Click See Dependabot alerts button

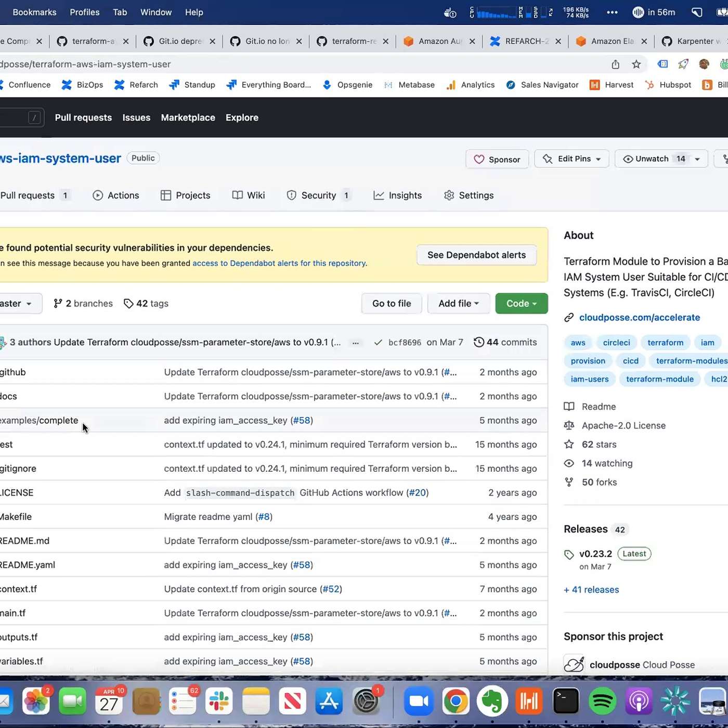click(476, 255)
